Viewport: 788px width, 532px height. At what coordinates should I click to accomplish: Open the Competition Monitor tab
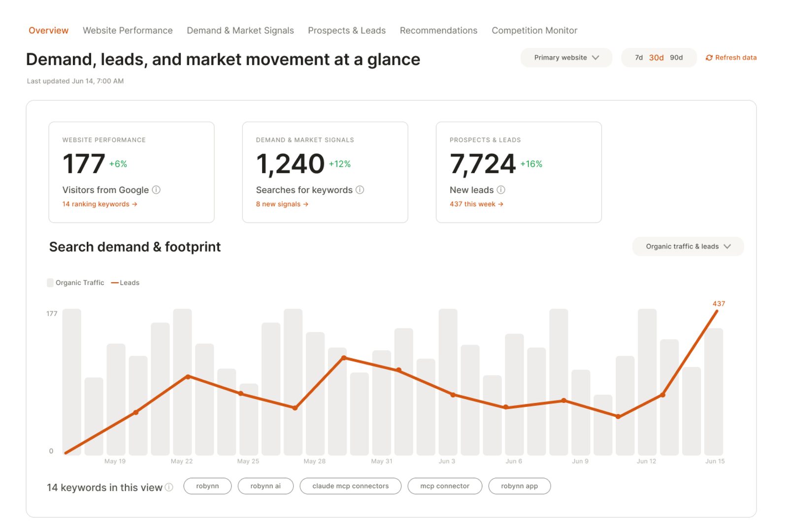pos(534,31)
